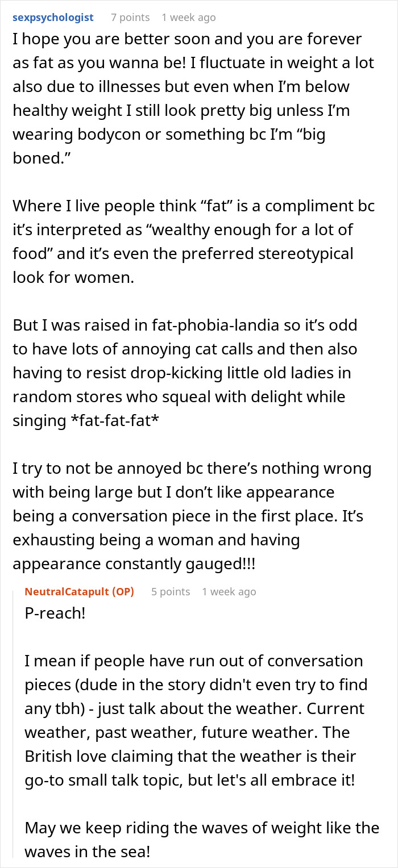Click the (OP) tag beside NeutralCatapult

click(122, 591)
